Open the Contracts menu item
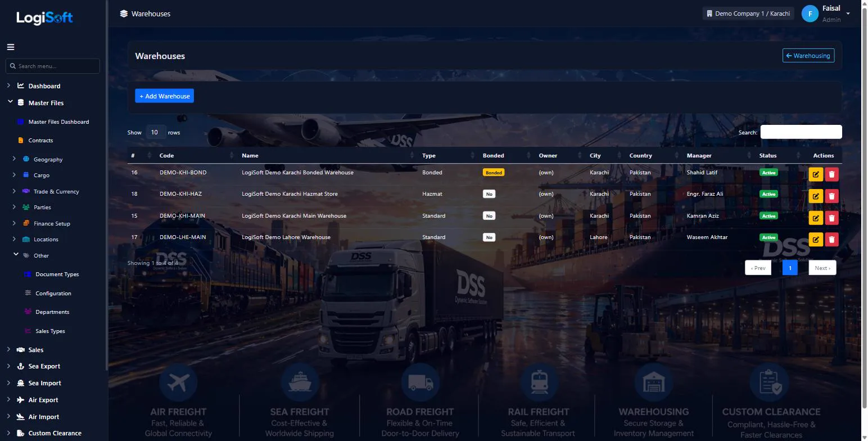This screenshot has width=868, height=441. [x=40, y=140]
